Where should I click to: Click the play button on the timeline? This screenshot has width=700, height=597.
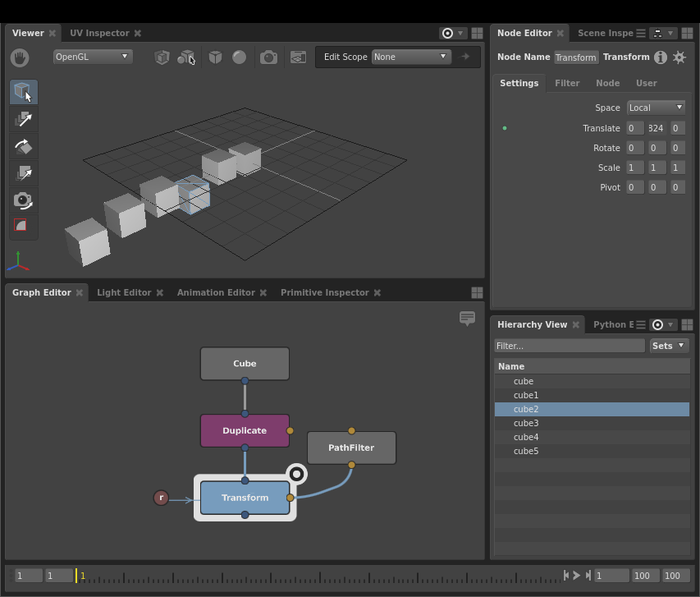[576, 576]
